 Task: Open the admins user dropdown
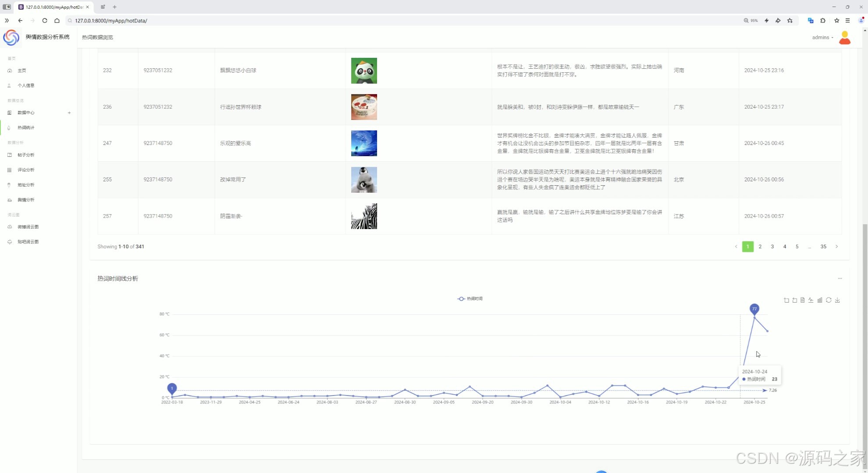point(822,38)
